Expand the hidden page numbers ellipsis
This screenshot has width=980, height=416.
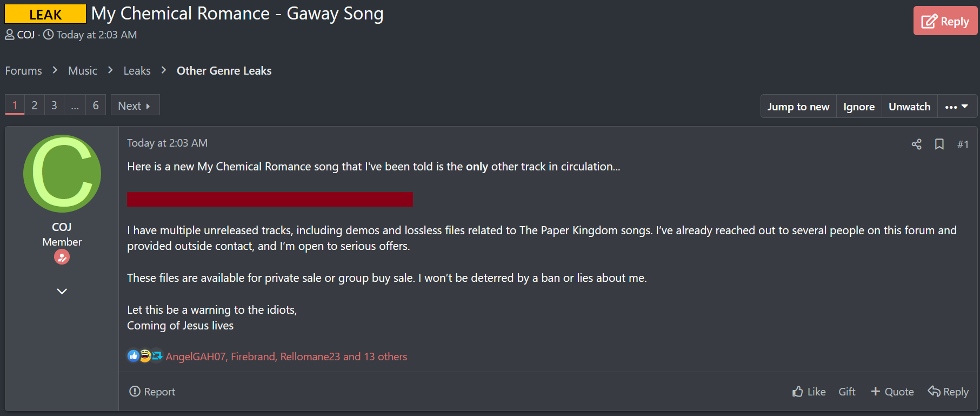click(x=75, y=105)
